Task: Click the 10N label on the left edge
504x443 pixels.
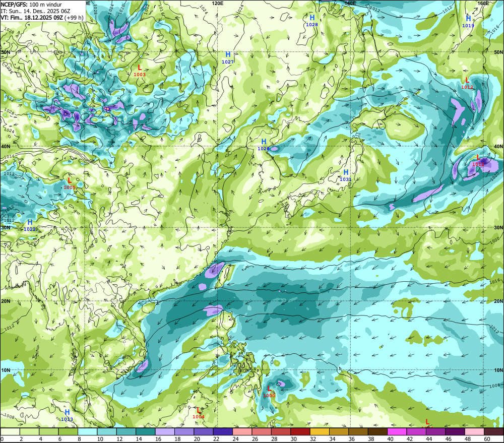Action: tap(6, 370)
